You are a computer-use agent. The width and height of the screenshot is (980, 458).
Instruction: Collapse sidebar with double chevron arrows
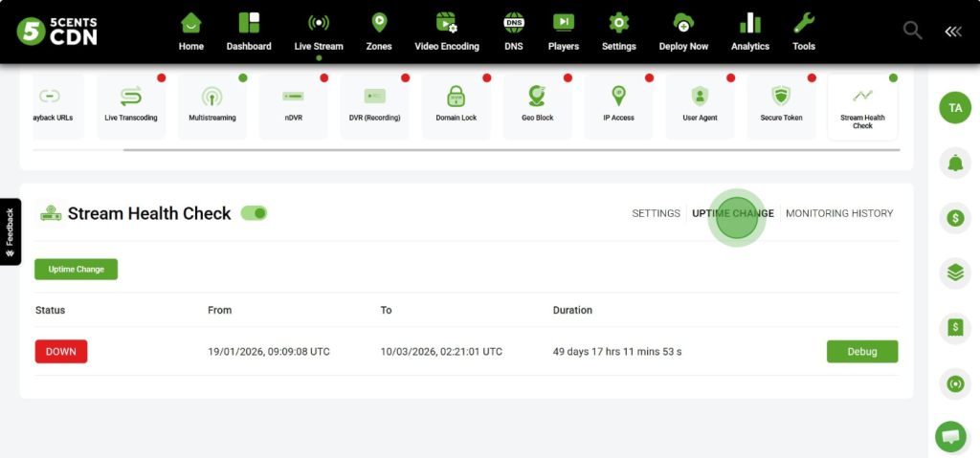[953, 32]
